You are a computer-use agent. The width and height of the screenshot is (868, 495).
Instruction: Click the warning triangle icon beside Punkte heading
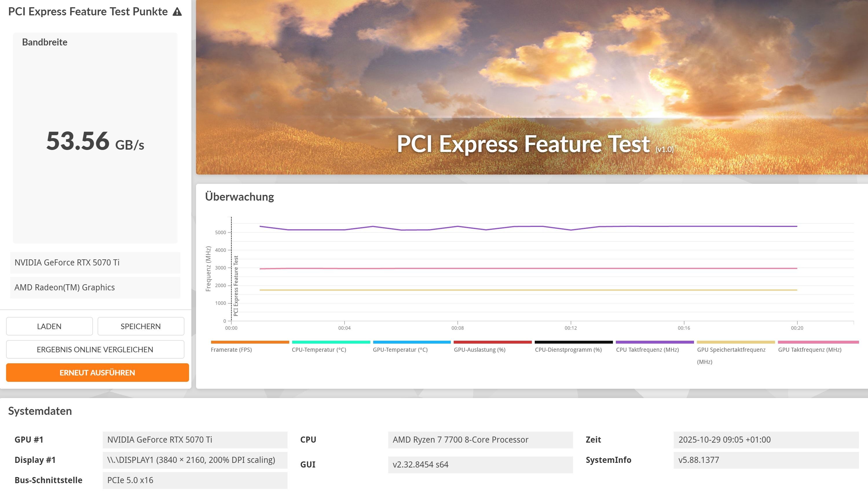tap(177, 12)
